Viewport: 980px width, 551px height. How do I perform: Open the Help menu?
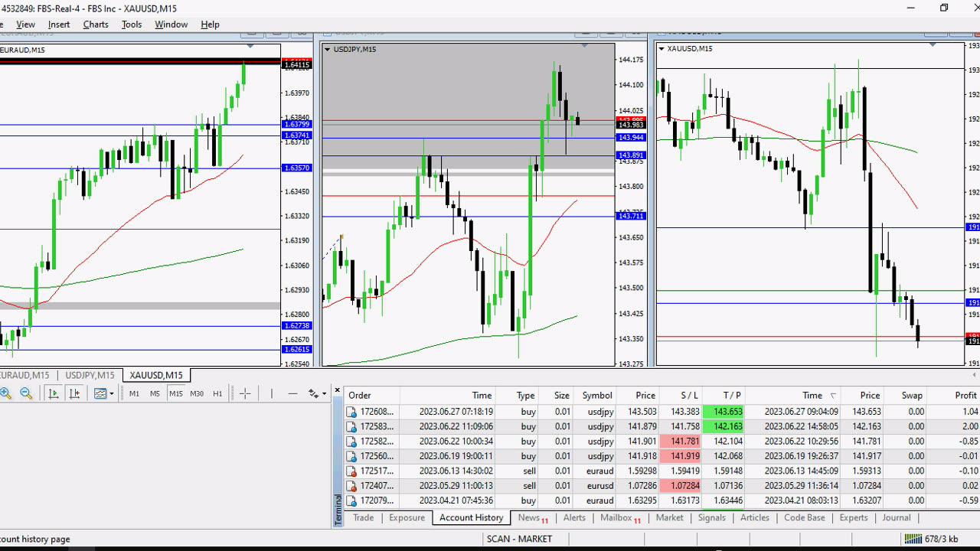pos(210,24)
